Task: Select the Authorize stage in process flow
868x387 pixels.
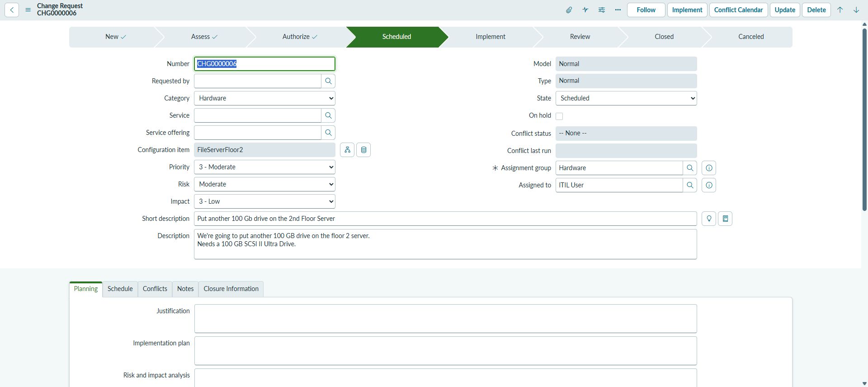Action: click(300, 37)
